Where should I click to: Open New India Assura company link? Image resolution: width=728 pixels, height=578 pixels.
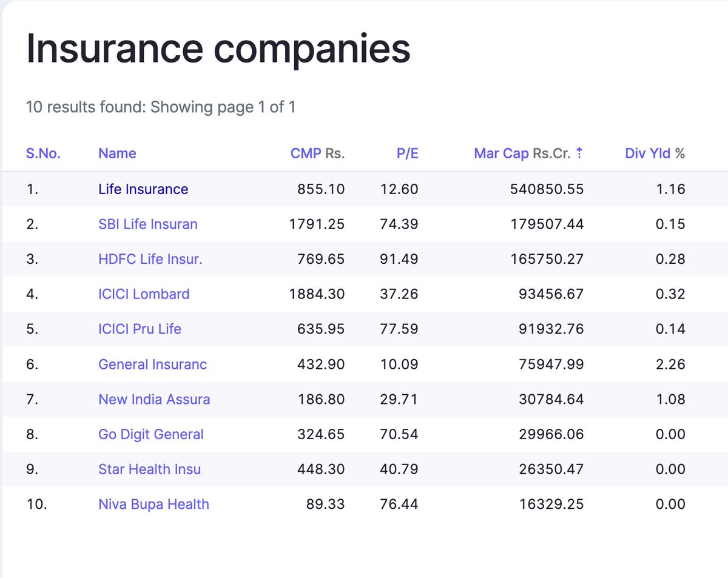coord(154,400)
